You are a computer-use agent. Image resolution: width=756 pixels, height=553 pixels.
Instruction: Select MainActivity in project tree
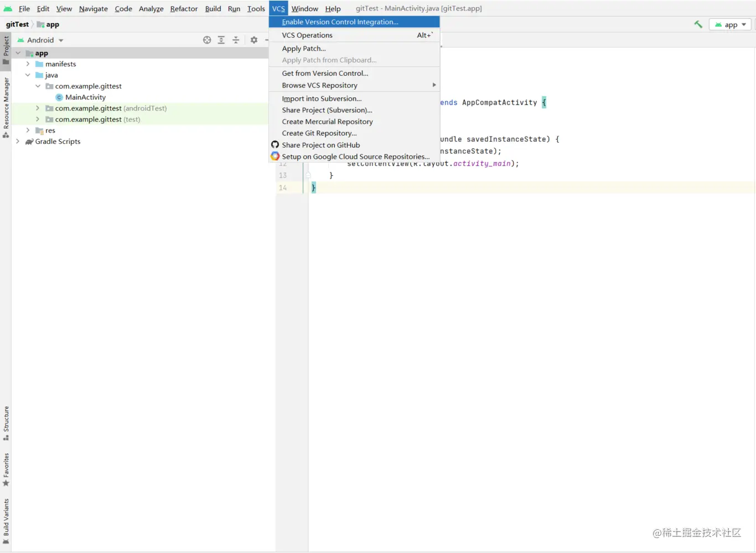[85, 97]
